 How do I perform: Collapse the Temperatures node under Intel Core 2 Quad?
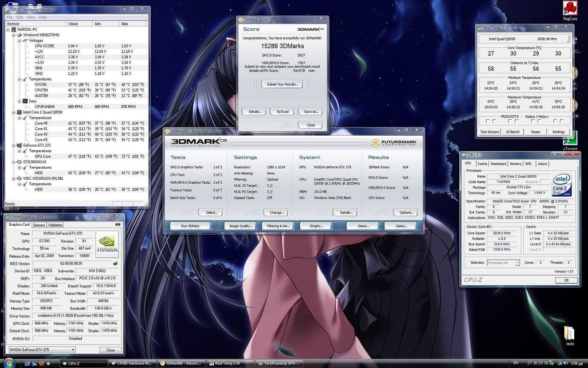(19, 118)
